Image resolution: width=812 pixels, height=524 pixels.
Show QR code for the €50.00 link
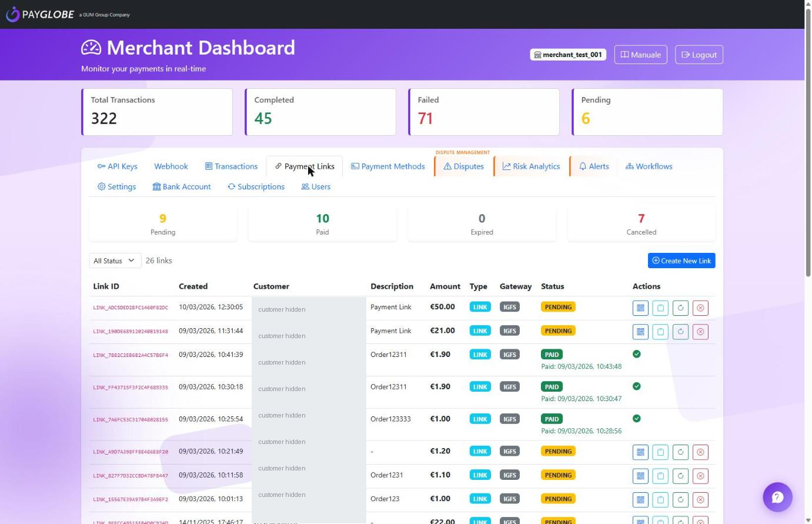(640, 308)
